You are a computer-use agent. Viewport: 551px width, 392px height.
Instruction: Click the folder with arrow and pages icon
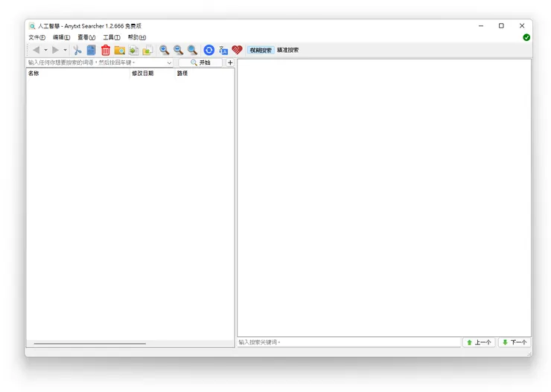(x=147, y=50)
